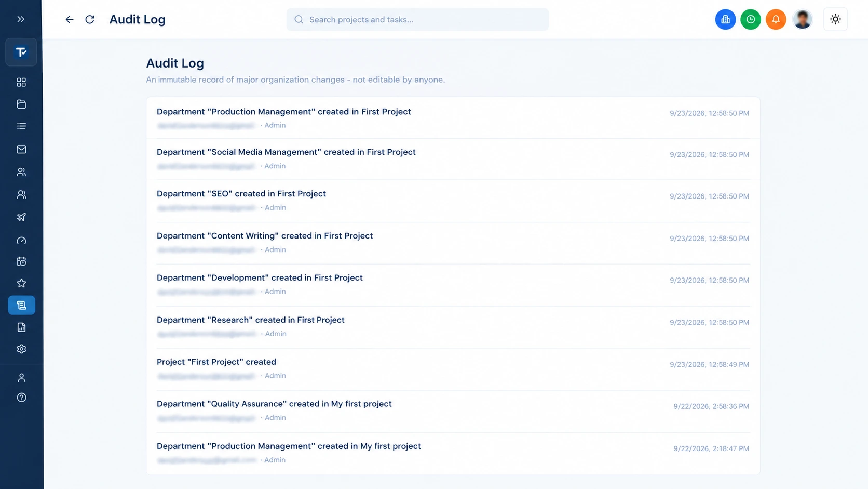Open the reports document chart icon
This screenshot has width=868, height=489.
point(21,327)
